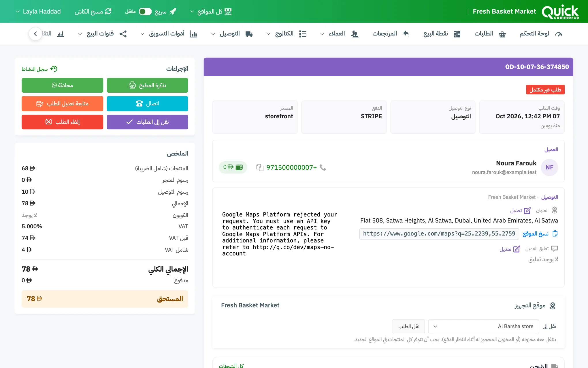The width and height of the screenshot is (588, 368).
Task: Click the نقل الطلب transfer order button
Action: tap(409, 326)
